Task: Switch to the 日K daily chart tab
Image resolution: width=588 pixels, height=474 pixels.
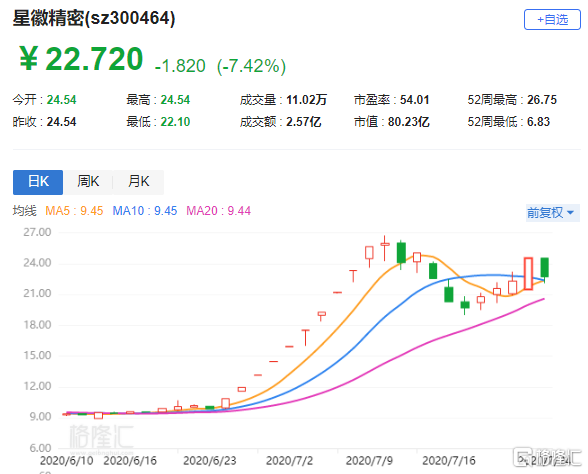Action: click(x=38, y=182)
